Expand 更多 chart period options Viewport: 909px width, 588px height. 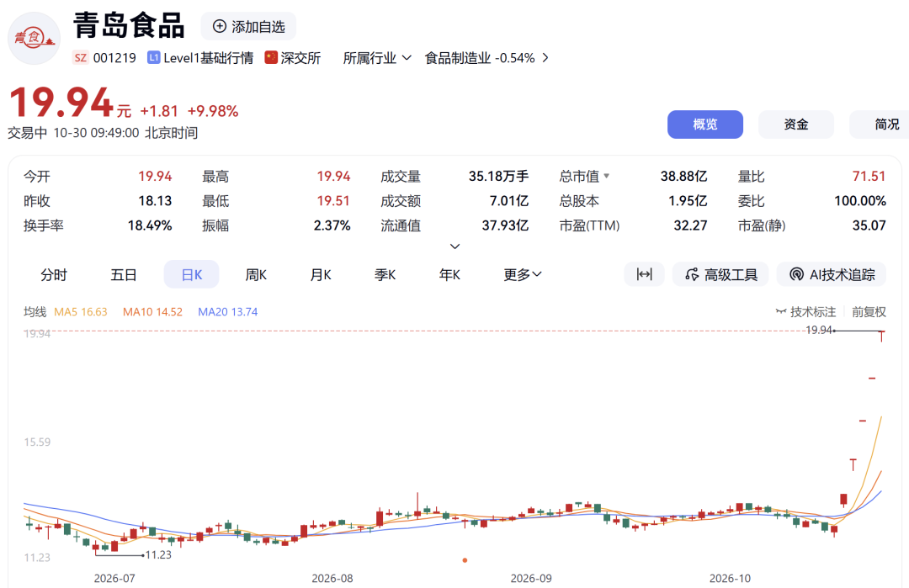coord(523,274)
